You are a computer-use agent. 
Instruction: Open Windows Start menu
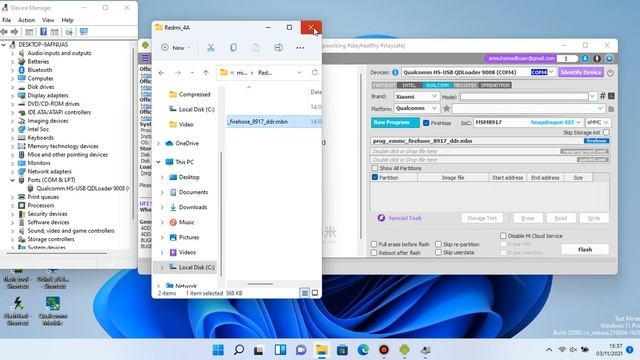coord(218,350)
